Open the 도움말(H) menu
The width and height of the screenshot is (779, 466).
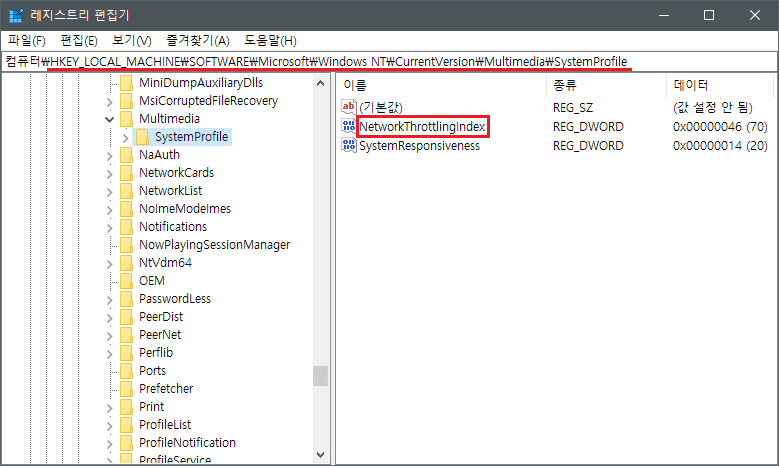click(x=270, y=41)
